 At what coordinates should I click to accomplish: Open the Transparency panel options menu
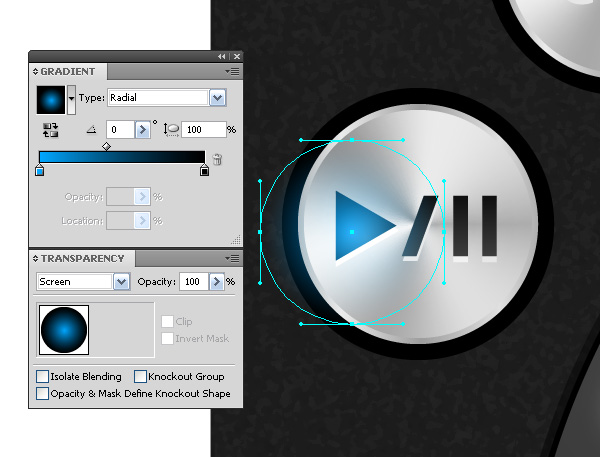233,259
